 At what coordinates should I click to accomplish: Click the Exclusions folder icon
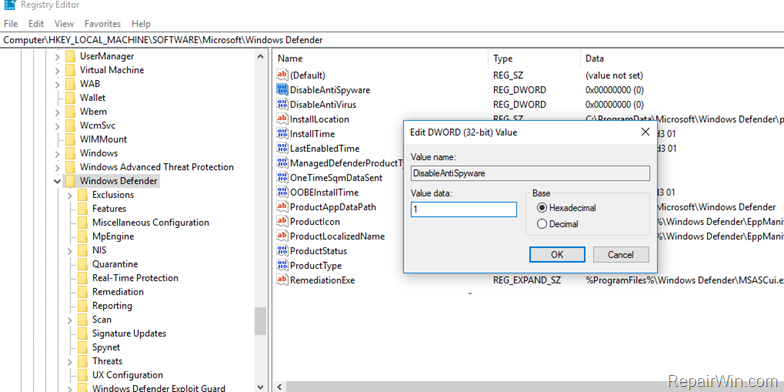pos(82,194)
